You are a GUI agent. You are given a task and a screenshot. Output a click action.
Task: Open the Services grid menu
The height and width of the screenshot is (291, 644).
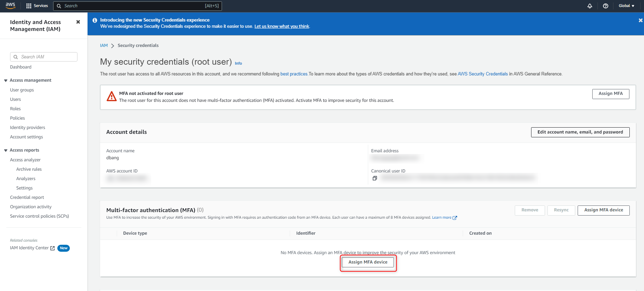point(37,6)
